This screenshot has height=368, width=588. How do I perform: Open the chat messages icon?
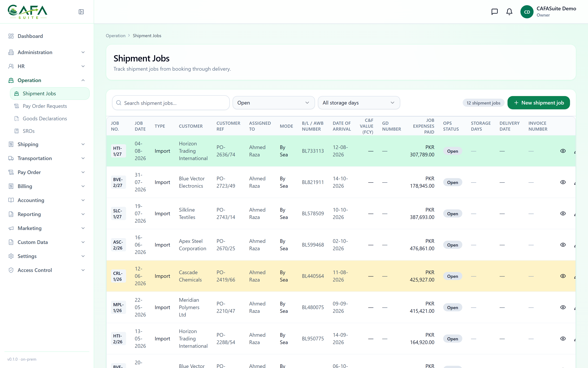[494, 12]
